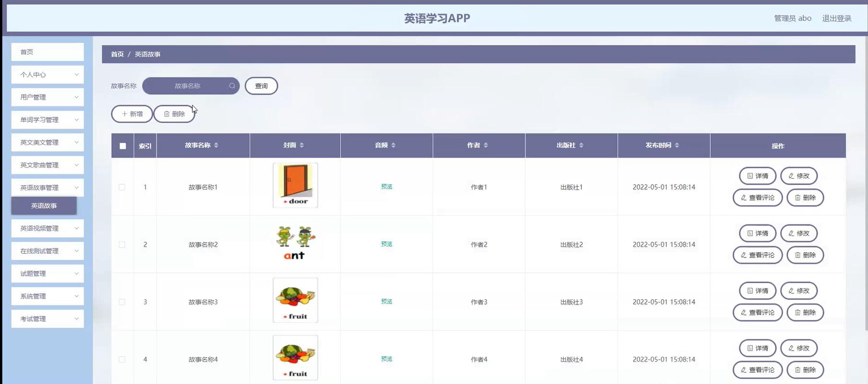This screenshot has width=868, height=384.
Task: Sort by 封面 column arrows
Action: tap(301, 145)
